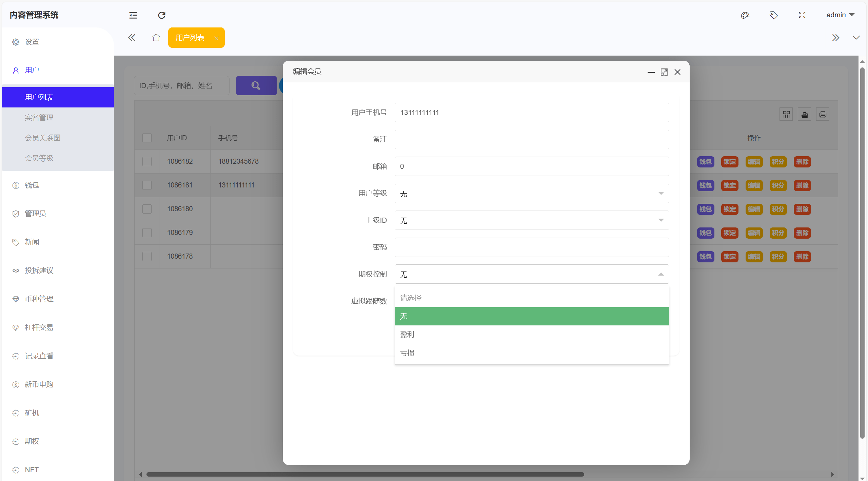The height and width of the screenshot is (481, 868).
Task: Check the checkbox for user 1086179
Action: point(147,233)
